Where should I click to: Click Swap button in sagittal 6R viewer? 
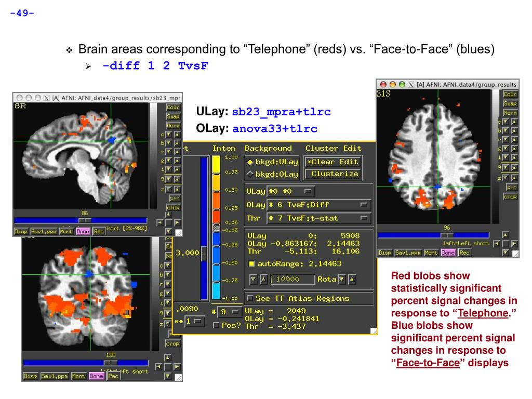pos(172,117)
